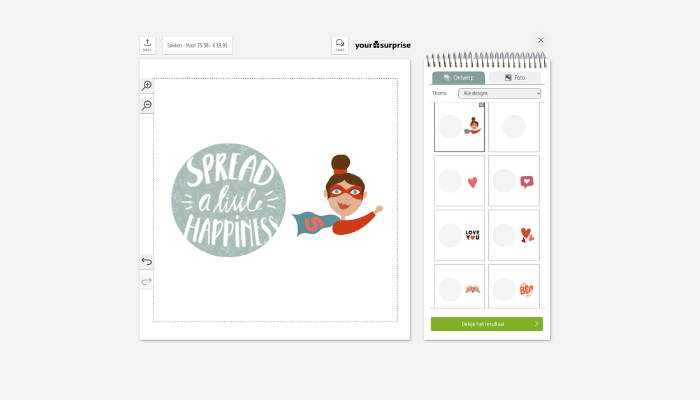Switch to the Foto tab

[514, 78]
